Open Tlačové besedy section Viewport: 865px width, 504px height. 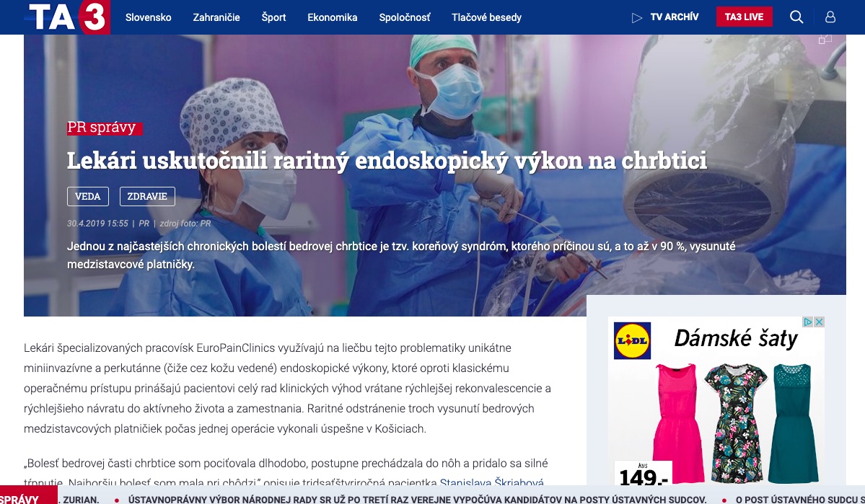[486, 17]
